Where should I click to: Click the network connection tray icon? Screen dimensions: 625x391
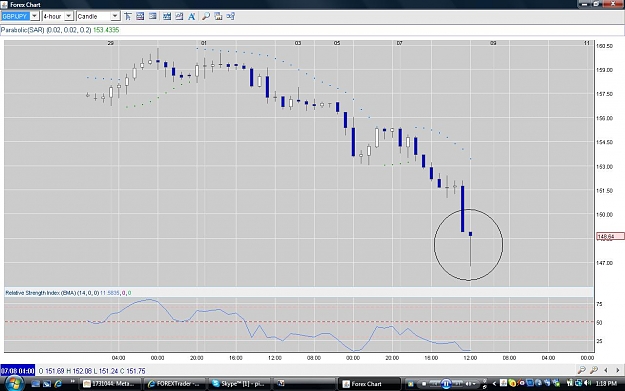578,383
